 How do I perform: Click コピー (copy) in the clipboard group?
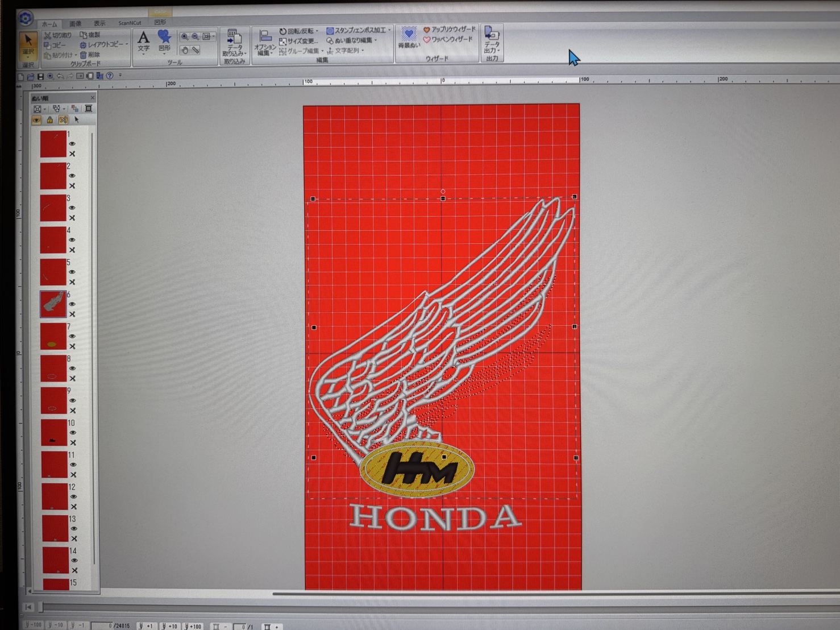click(55, 45)
